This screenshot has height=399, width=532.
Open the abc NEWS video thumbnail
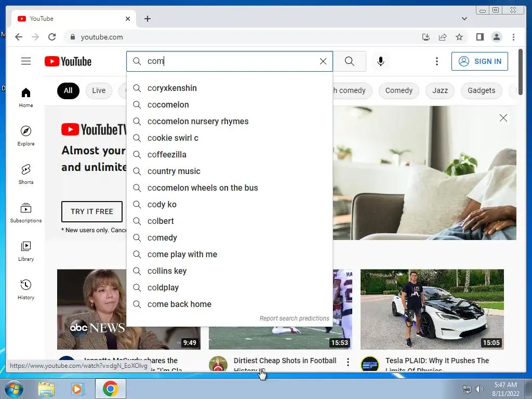(91, 309)
